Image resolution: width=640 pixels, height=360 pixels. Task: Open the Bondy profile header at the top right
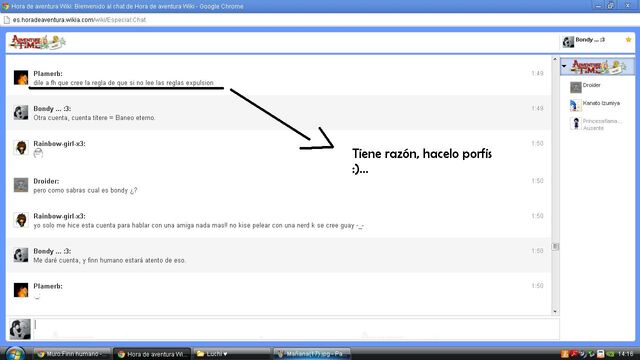(x=584, y=41)
